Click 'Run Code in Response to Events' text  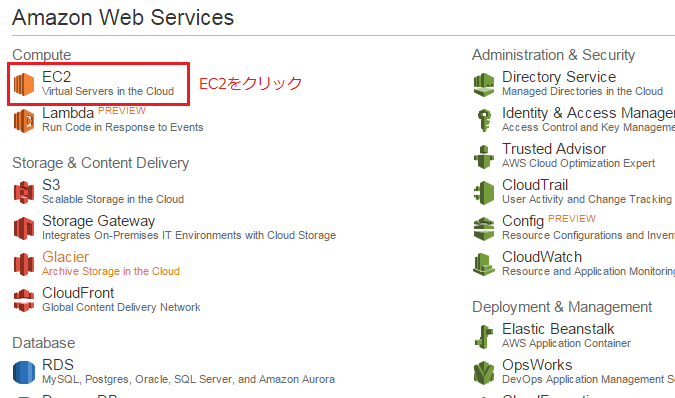123,127
